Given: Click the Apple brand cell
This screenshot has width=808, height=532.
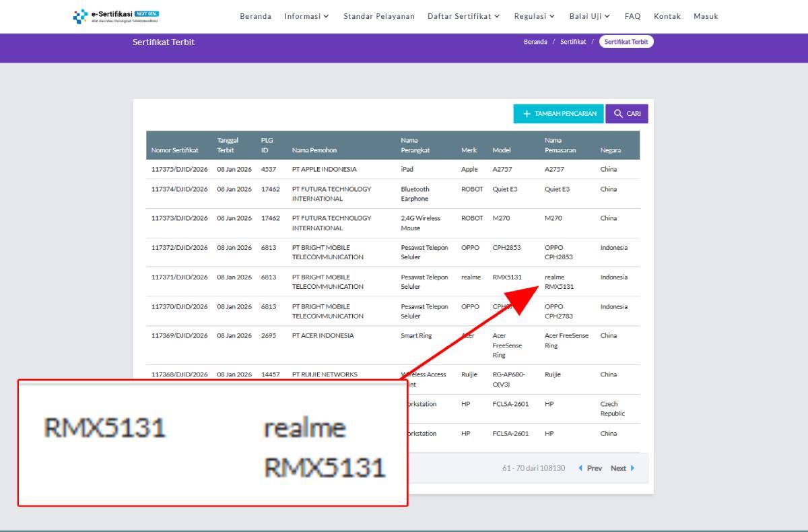Looking at the screenshot, I should pyautogui.click(x=469, y=169).
